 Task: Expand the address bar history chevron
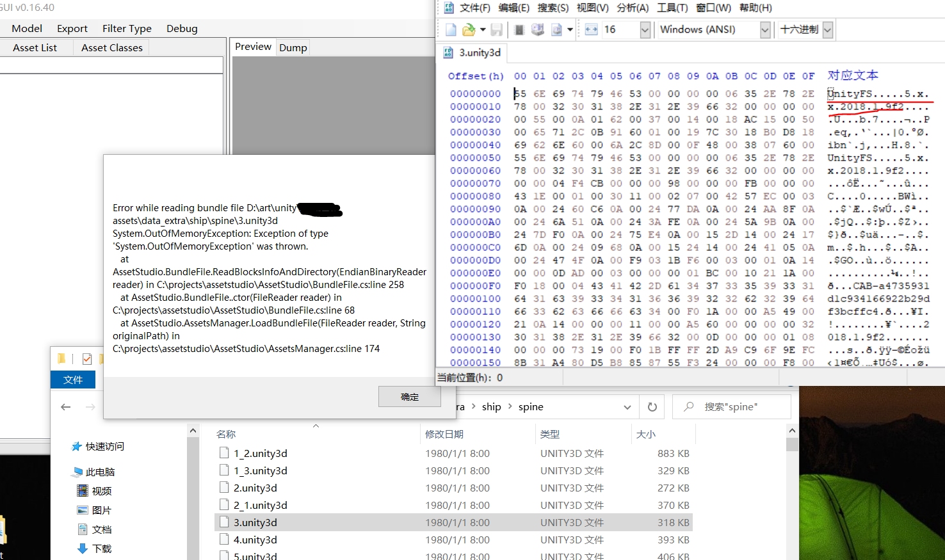[x=627, y=407]
